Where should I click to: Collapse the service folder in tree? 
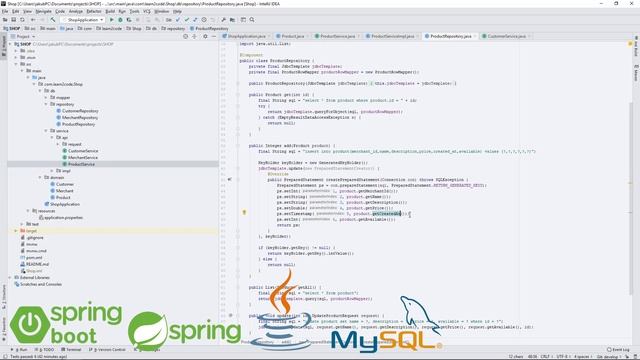(46, 131)
